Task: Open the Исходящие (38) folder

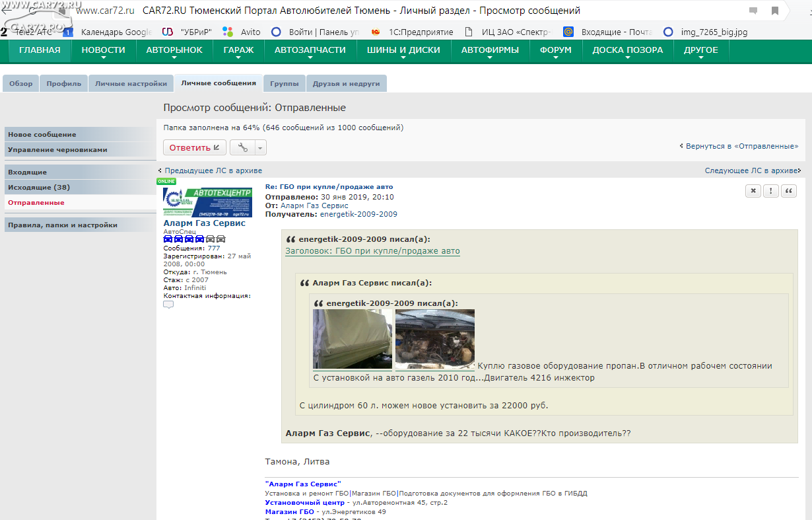Action: (x=80, y=187)
